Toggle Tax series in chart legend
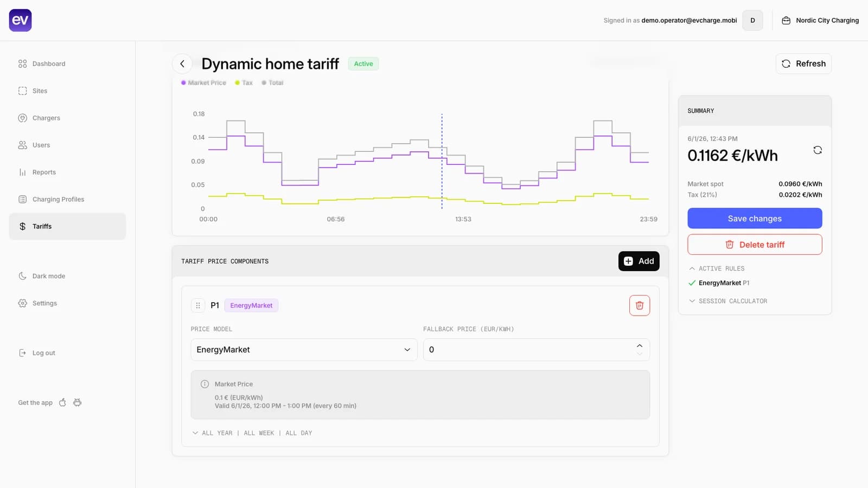The image size is (868, 488). [244, 83]
